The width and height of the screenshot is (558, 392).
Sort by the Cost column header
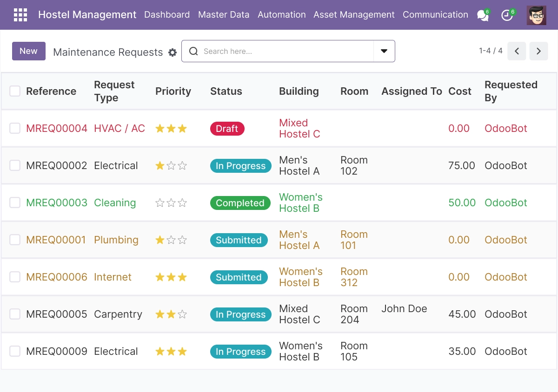(460, 91)
